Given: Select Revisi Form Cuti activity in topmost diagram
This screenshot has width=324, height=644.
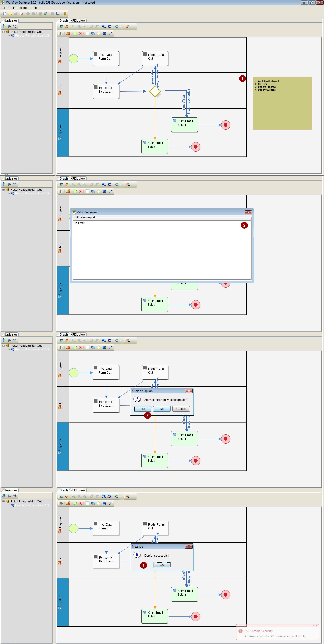Looking at the screenshot, I should coord(155,58).
